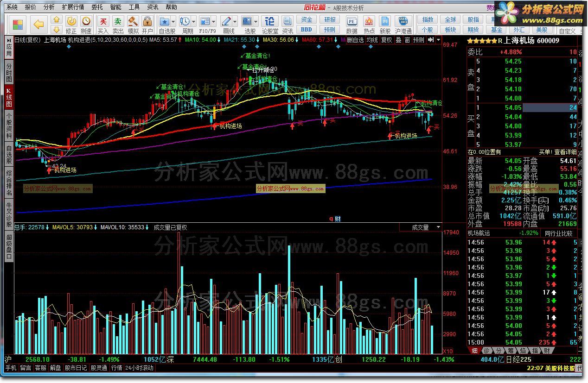Open the 修正 correction tool
This screenshot has width=588, height=383.
pos(71,25)
